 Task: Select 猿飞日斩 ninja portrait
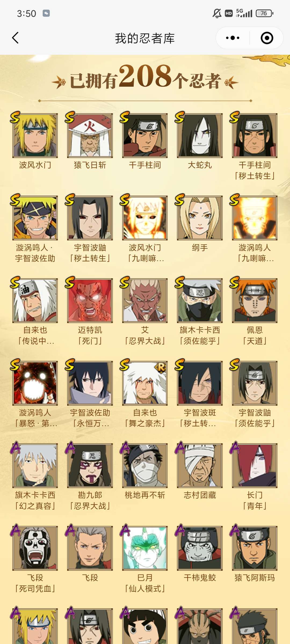point(90,136)
